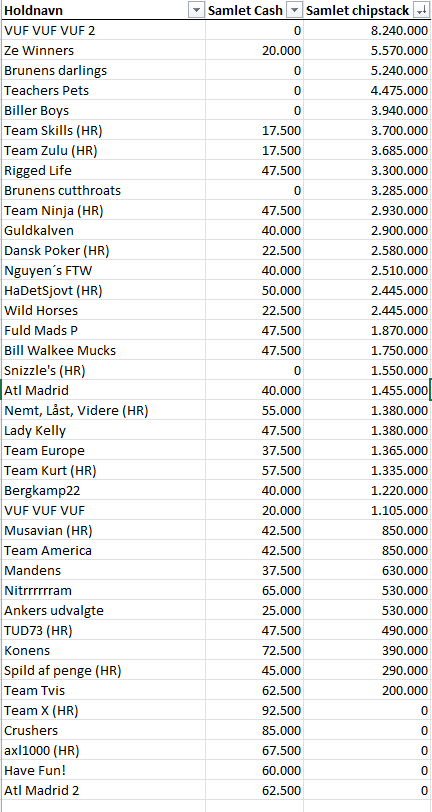Viewport: 432px width, 812px height.
Task: Open the Samlet Cash filter dropdown
Action: pos(294,10)
